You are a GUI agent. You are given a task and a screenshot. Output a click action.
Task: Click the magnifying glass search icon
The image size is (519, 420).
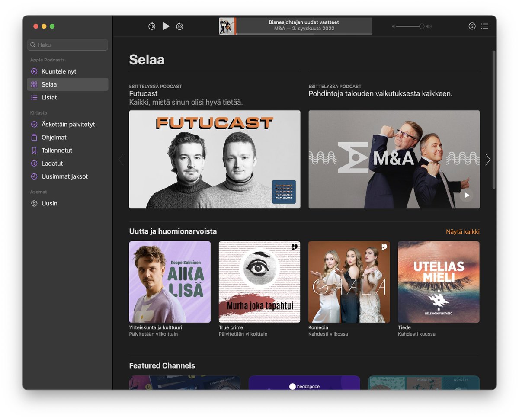point(33,45)
